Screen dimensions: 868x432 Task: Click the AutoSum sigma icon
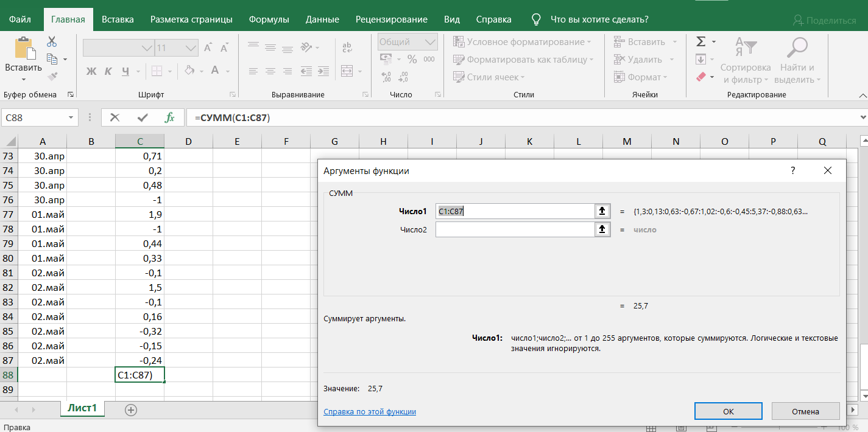click(x=701, y=42)
